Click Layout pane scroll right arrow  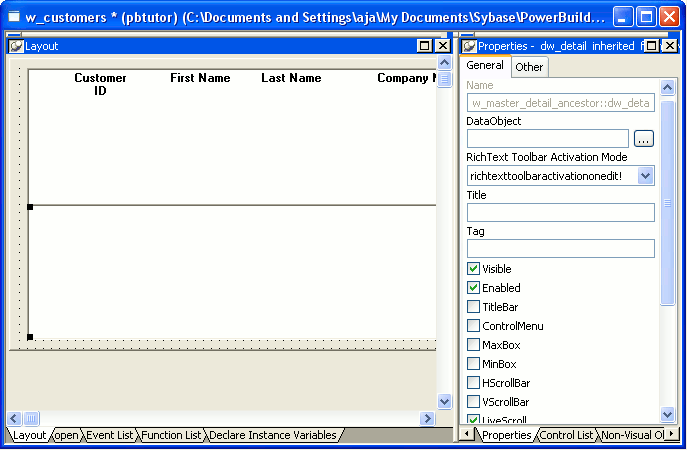click(427, 418)
